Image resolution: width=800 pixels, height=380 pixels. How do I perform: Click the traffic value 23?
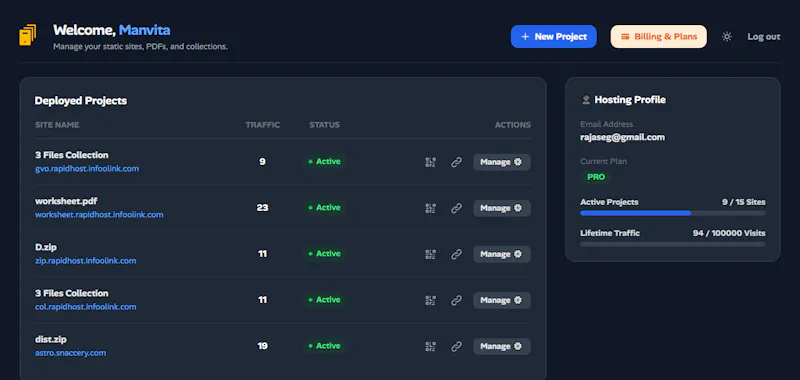[262, 208]
